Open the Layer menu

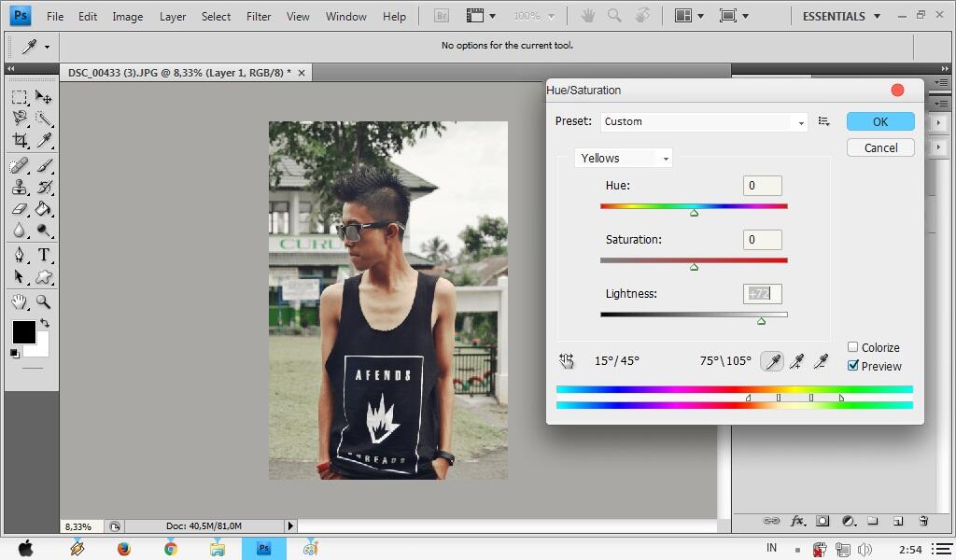tap(173, 17)
